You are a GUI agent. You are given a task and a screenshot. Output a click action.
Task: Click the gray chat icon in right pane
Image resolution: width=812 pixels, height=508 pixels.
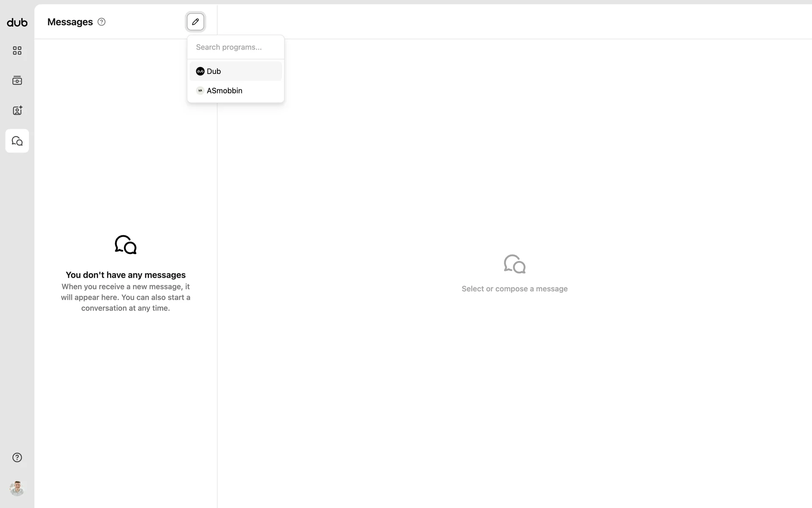tap(514, 264)
